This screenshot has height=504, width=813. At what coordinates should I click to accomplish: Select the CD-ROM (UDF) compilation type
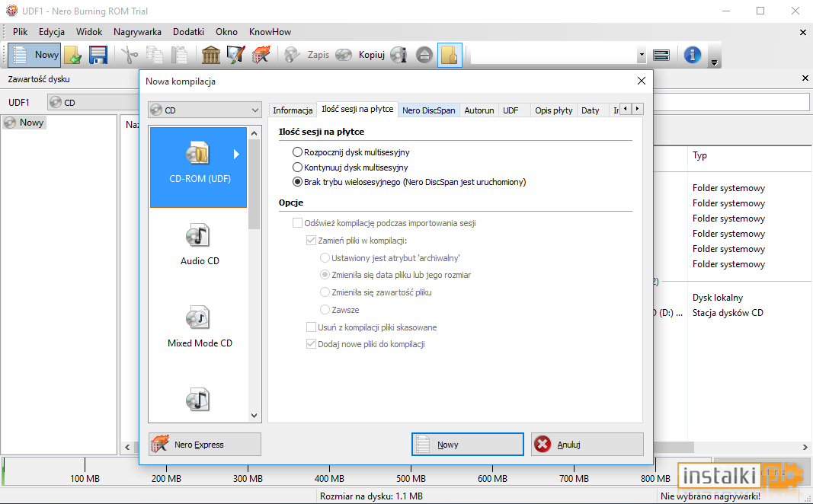coord(200,166)
